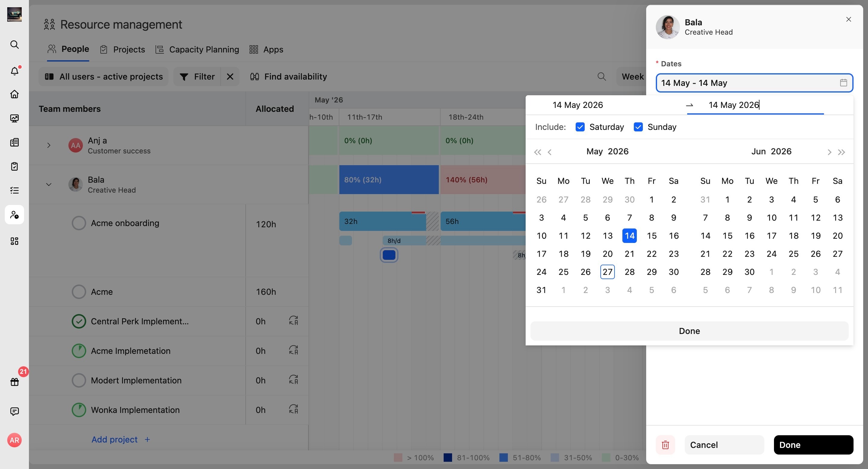868x469 pixels.
Task: Click Central Perk Implement status check circle
Action: [x=79, y=321]
